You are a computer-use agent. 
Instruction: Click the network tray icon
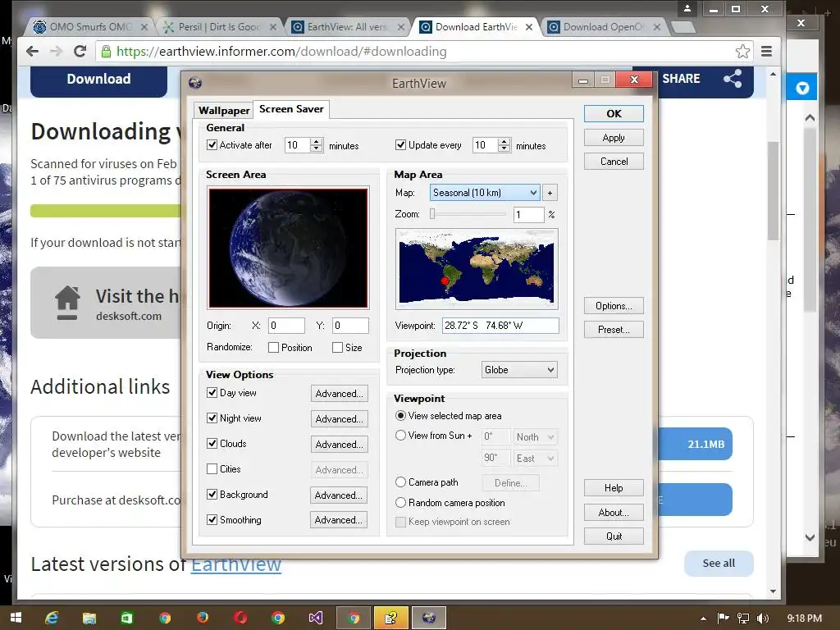(743, 619)
